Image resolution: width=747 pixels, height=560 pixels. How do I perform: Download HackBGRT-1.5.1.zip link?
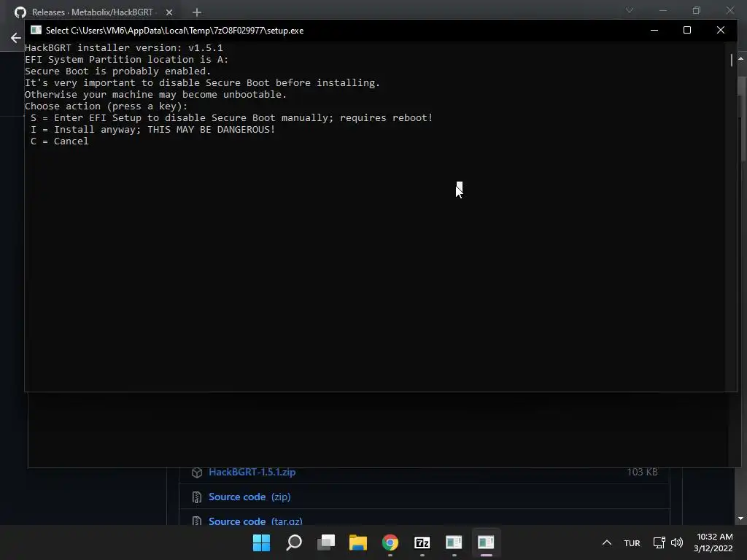(252, 472)
